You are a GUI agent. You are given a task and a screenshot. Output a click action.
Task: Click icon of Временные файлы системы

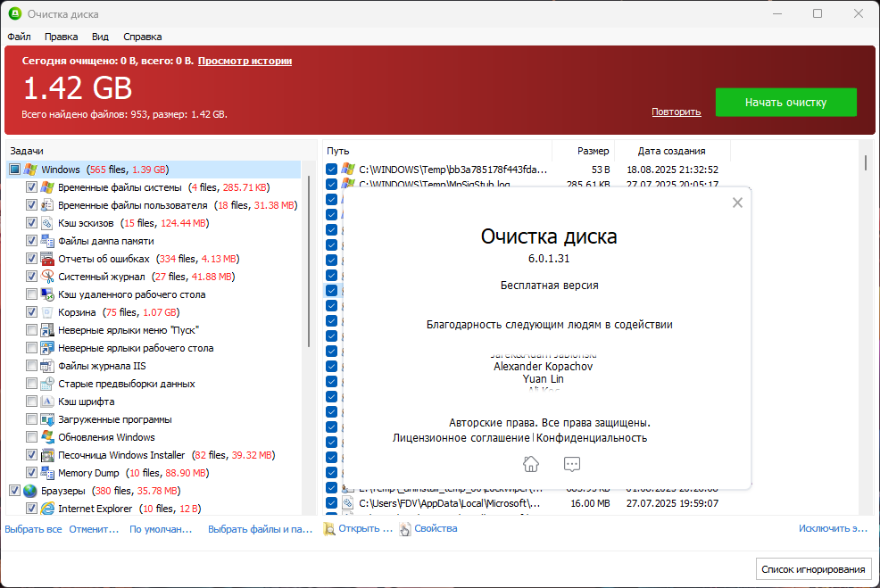pyautogui.click(x=47, y=187)
